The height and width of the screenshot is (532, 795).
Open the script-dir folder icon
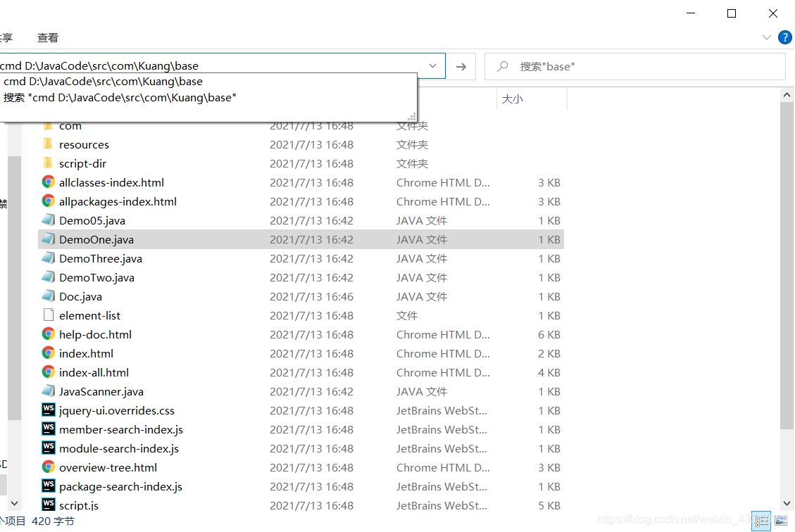pyautogui.click(x=47, y=163)
